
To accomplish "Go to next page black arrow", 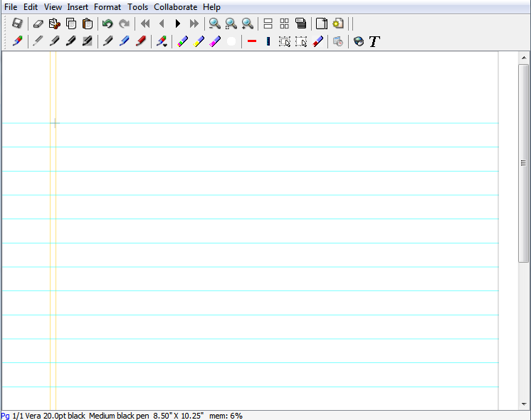I will pos(178,23).
